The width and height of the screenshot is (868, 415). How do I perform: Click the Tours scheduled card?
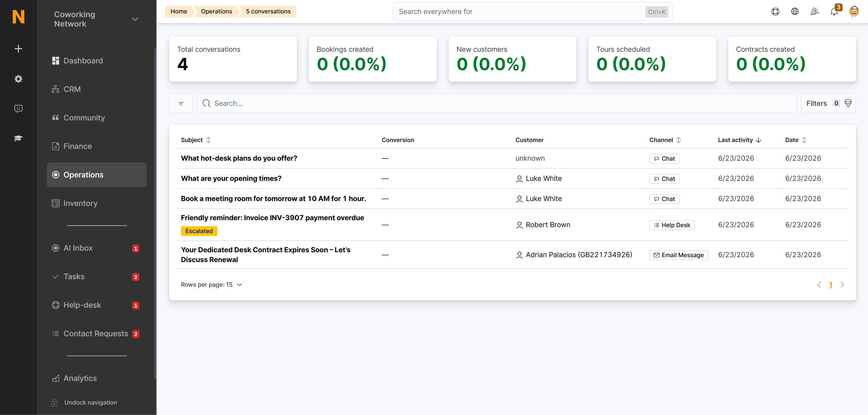tap(652, 59)
